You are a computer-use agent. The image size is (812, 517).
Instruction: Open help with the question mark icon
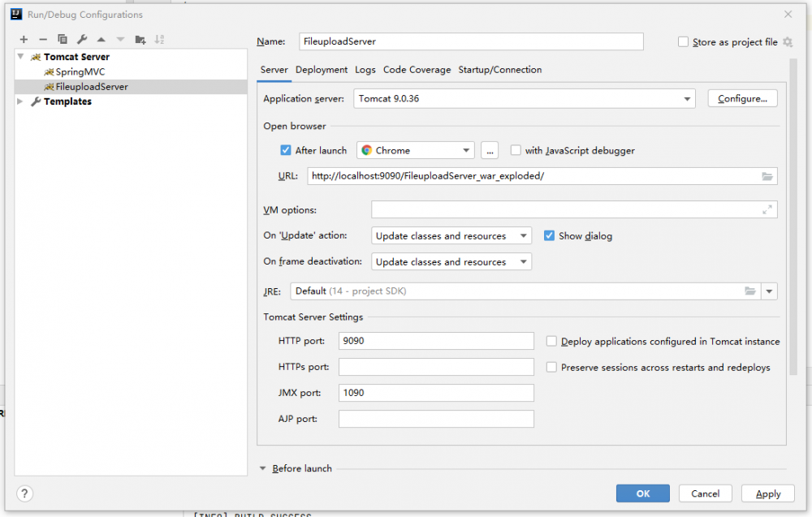[24, 493]
